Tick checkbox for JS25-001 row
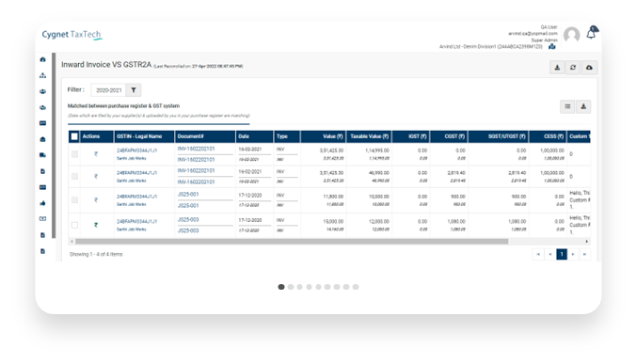This screenshot has height=364, width=637. click(74, 200)
